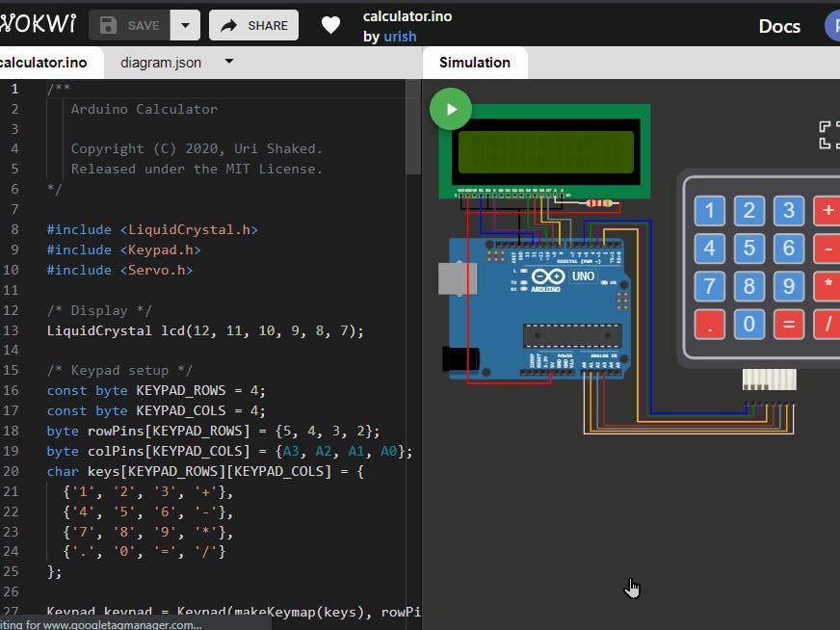Select the Simulation tab
The image size is (840, 630).
click(474, 63)
